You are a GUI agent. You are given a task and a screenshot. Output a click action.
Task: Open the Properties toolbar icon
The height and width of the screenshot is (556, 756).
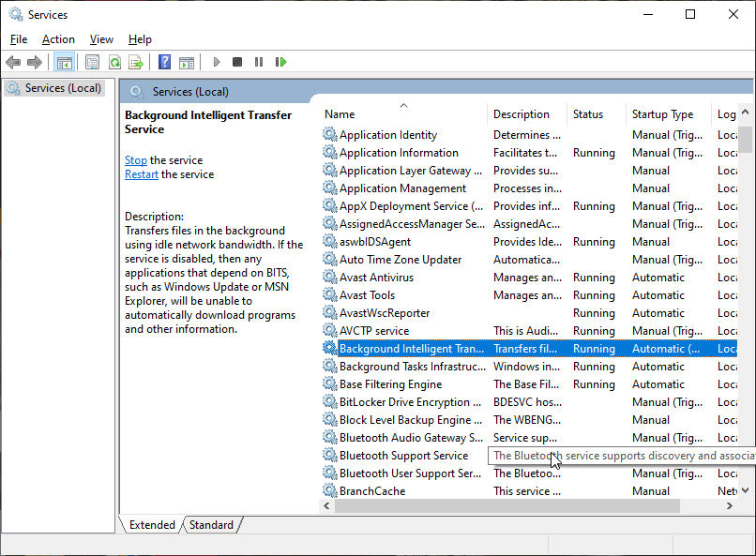click(91, 62)
